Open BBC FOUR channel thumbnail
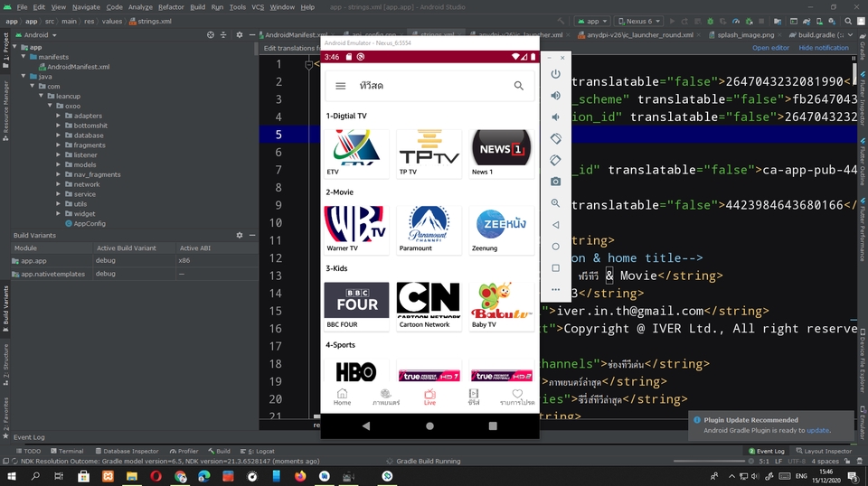 pyautogui.click(x=356, y=305)
